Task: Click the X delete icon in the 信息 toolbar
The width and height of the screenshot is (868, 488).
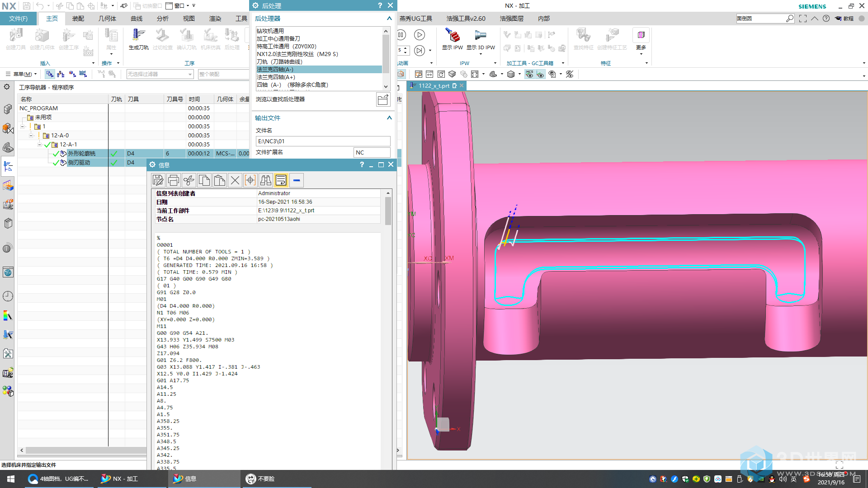Action: (x=235, y=180)
